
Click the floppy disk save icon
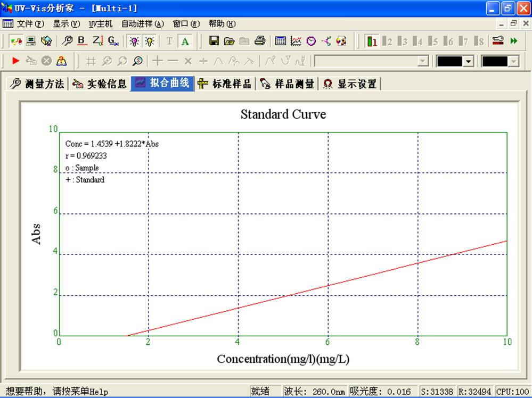point(214,41)
